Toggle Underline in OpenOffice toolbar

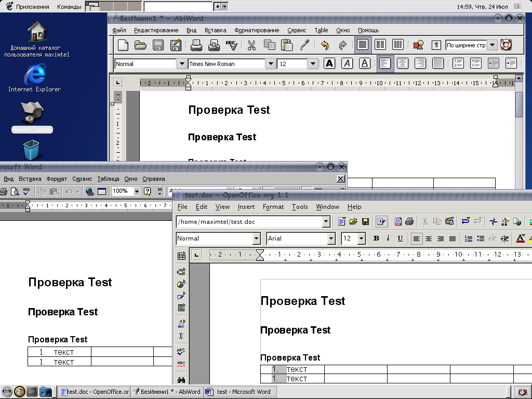(x=400, y=238)
